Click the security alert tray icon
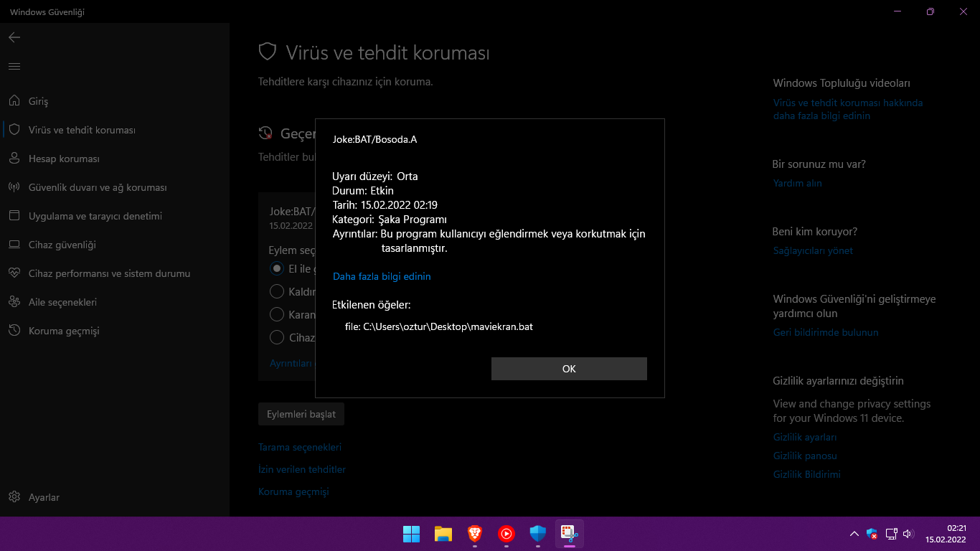980x551 pixels. click(x=872, y=534)
